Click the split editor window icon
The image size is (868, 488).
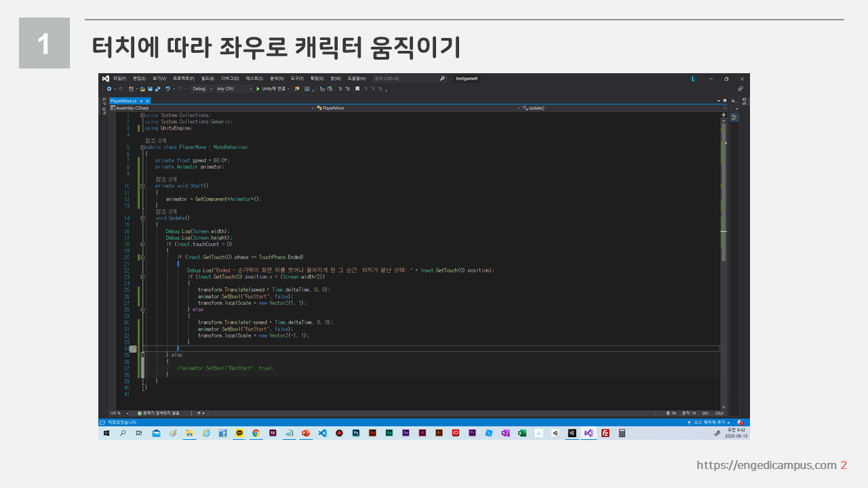tap(724, 115)
